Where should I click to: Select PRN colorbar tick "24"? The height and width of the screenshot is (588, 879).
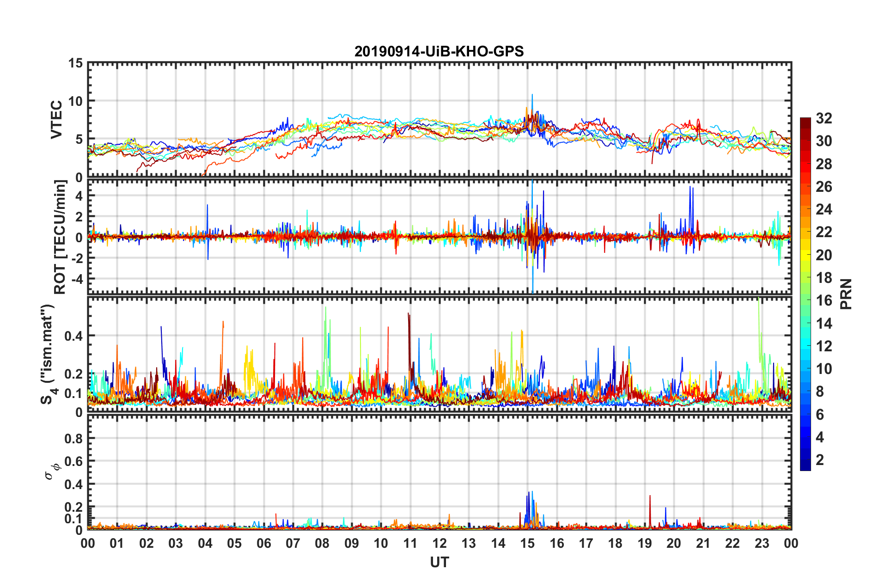824,209
